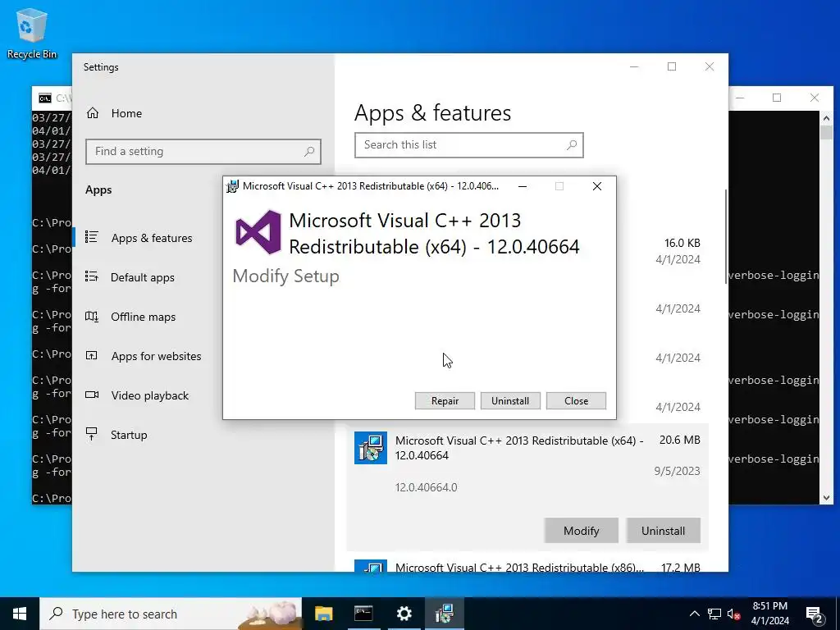Click the Repair button in Modify Setup
Screen dimensions: 840x630
click(x=445, y=400)
